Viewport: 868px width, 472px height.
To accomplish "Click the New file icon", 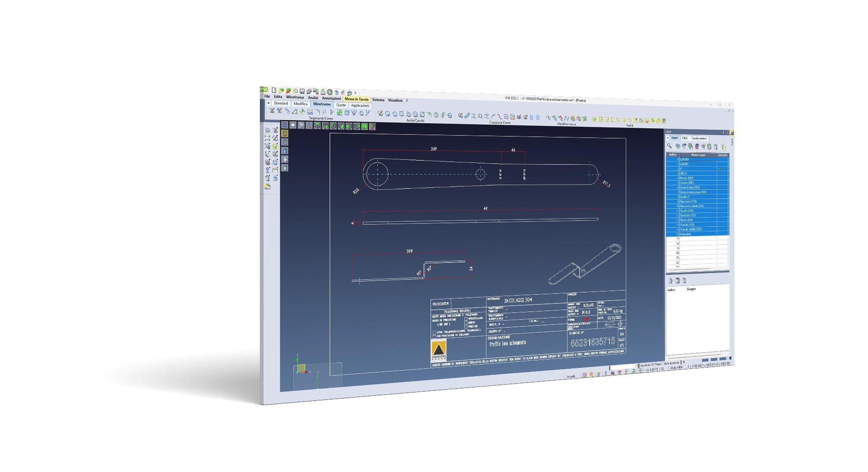I will pos(274,90).
